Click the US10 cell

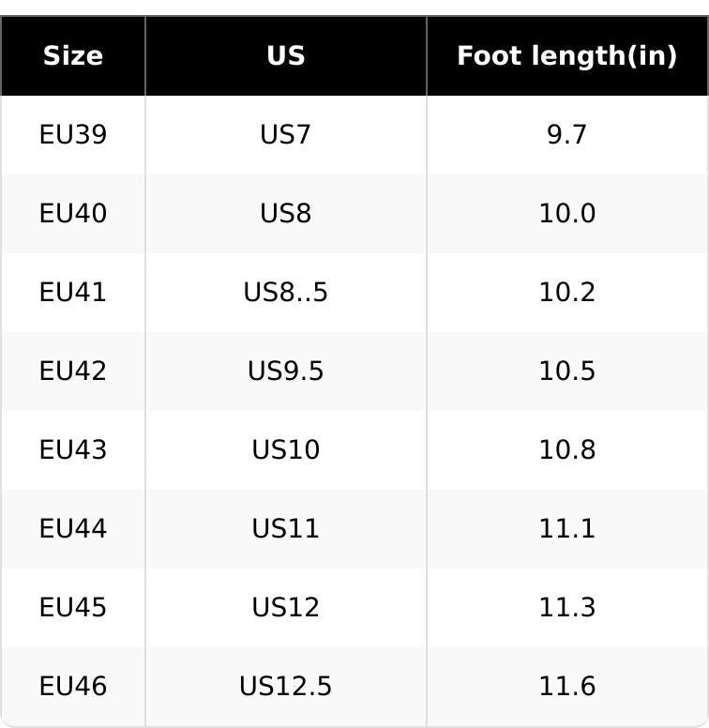286,450
